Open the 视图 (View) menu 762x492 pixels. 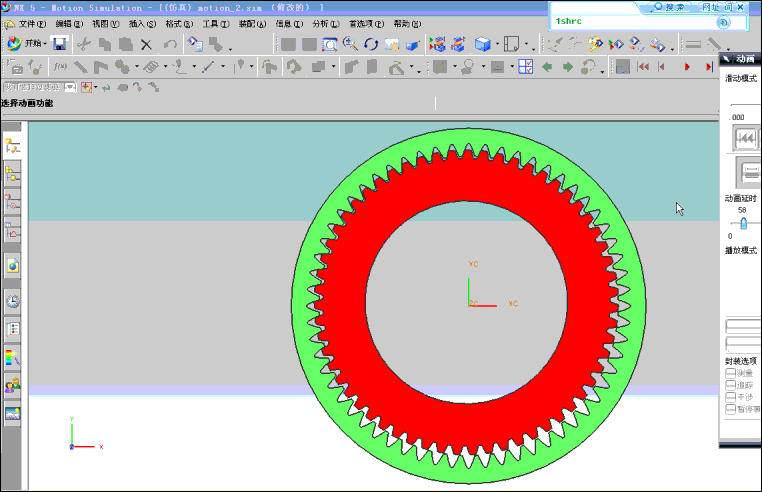[x=105, y=24]
